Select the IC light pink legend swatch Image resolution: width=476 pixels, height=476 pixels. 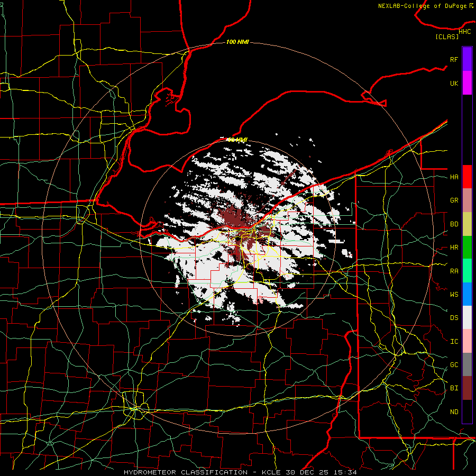(467, 341)
